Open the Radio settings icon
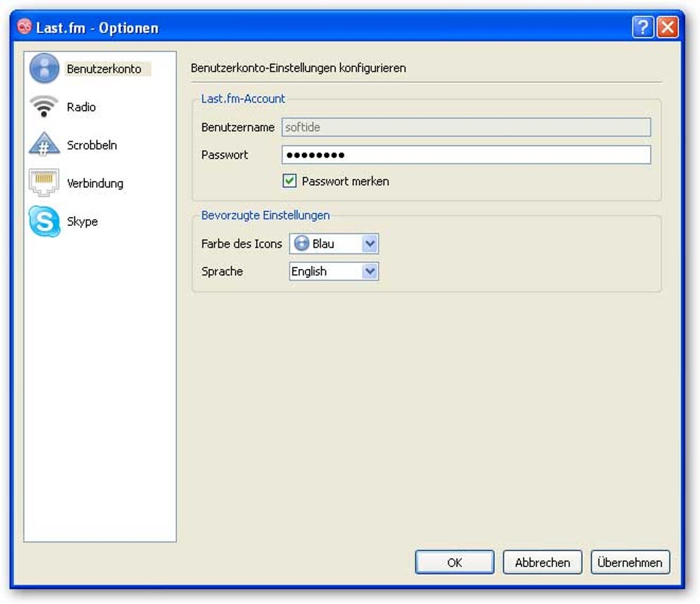Viewport: 700px width, 604px height. (x=44, y=106)
